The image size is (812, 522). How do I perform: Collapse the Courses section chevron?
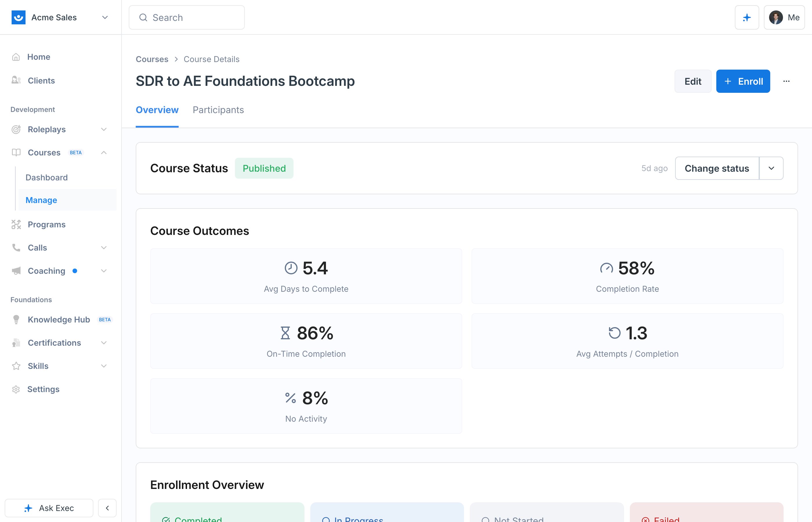pyautogui.click(x=104, y=153)
